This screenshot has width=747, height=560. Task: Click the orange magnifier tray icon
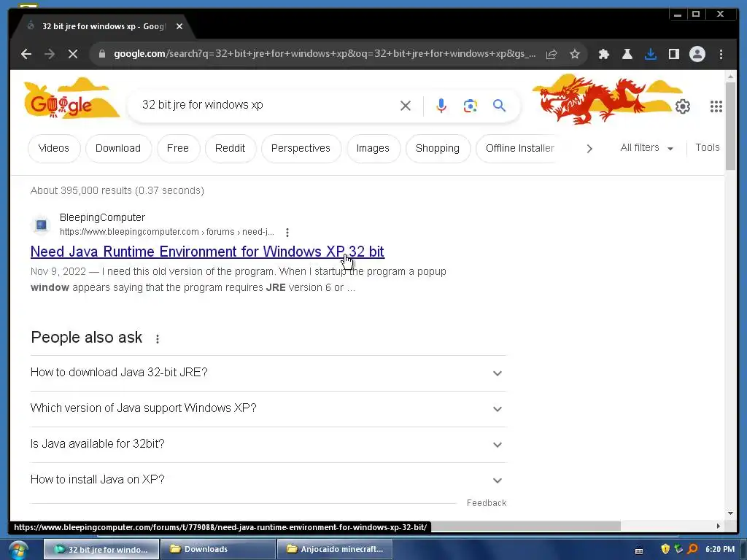point(692,549)
